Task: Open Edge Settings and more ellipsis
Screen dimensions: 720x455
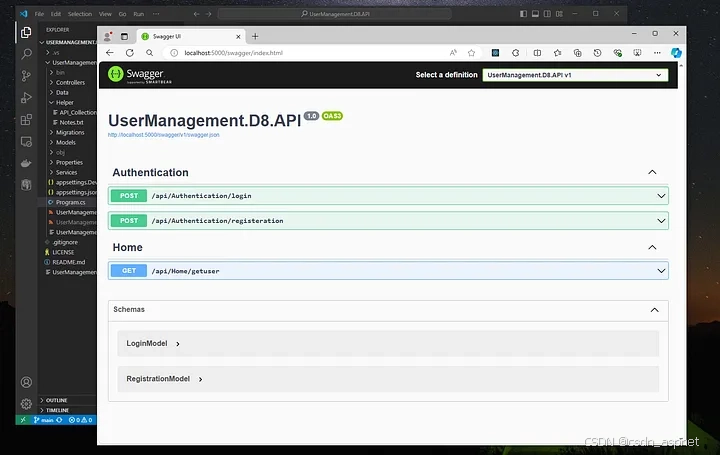Action: pyautogui.click(x=657, y=53)
